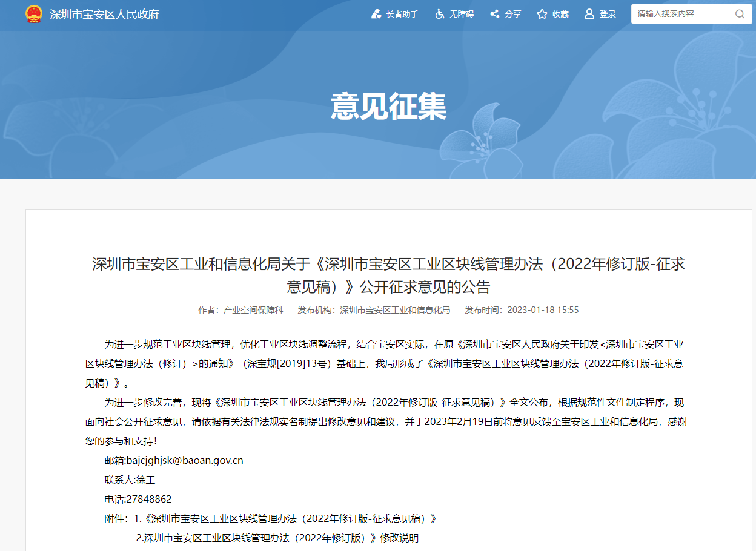Click the star 收藏 favorite icon
The height and width of the screenshot is (551, 756).
(x=542, y=14)
